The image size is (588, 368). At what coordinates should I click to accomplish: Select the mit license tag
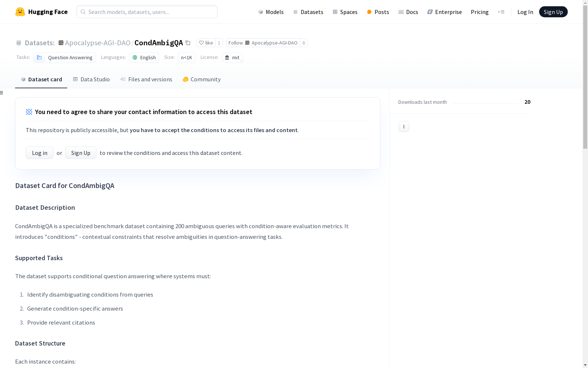tap(232, 57)
